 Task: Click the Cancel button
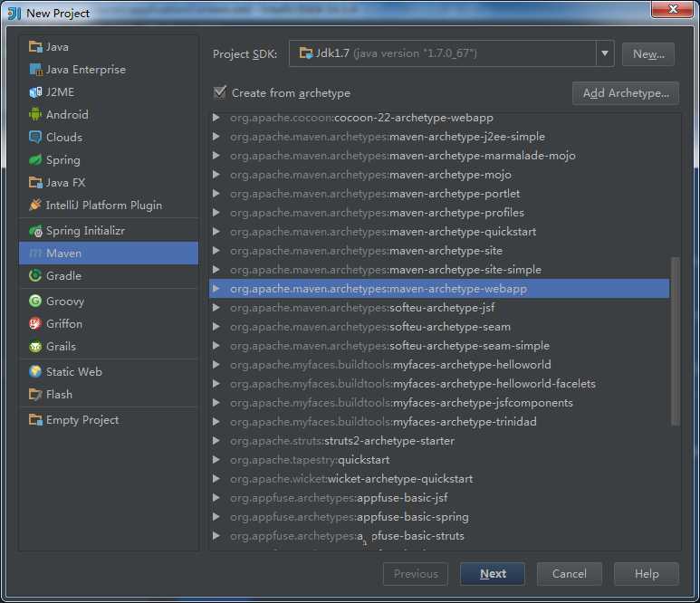pos(570,573)
